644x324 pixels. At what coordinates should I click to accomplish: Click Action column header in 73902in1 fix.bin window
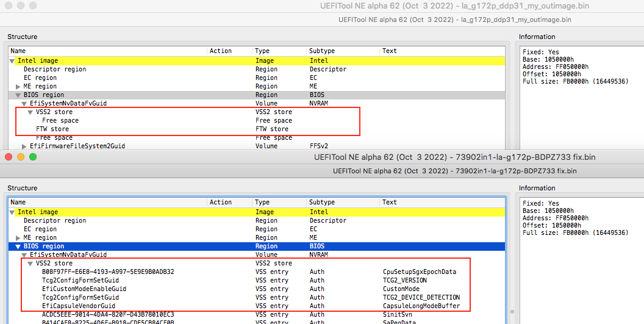(x=230, y=203)
